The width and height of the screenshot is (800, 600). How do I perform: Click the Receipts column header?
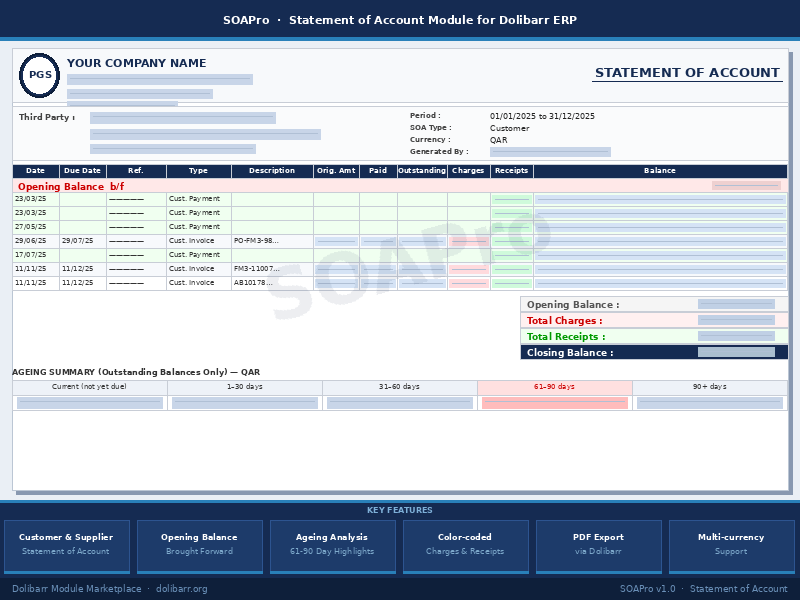pyautogui.click(x=511, y=171)
